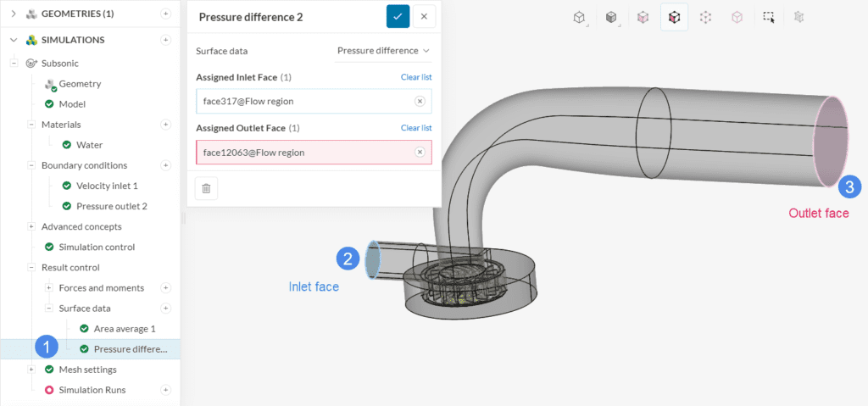This screenshot has width=868, height=406.
Task: Open Pressure outlet 2 boundary condition
Action: pyautogui.click(x=111, y=206)
